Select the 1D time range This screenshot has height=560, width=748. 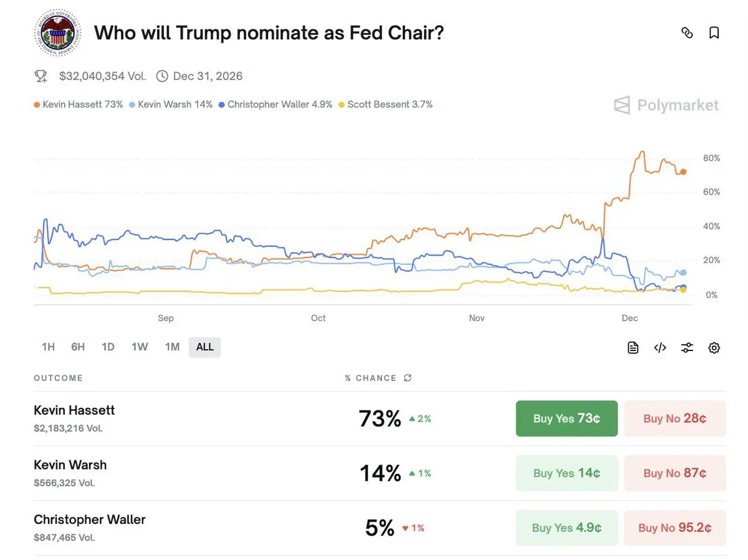pyautogui.click(x=108, y=347)
